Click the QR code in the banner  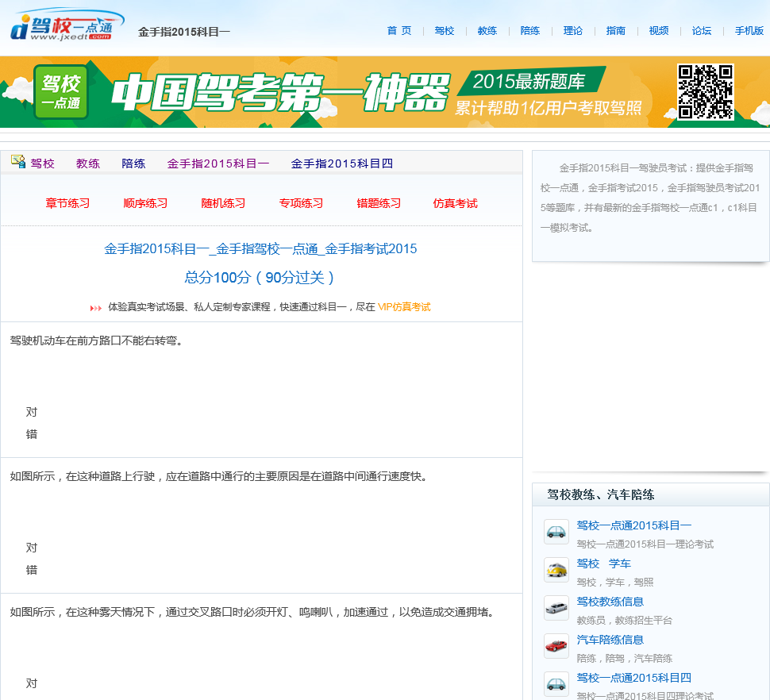(x=706, y=92)
